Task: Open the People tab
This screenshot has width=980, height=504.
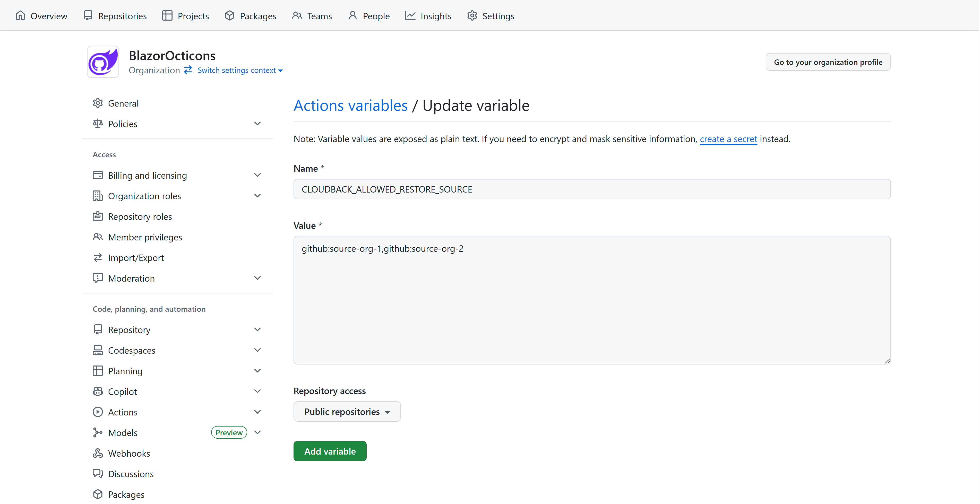Action: tap(369, 16)
